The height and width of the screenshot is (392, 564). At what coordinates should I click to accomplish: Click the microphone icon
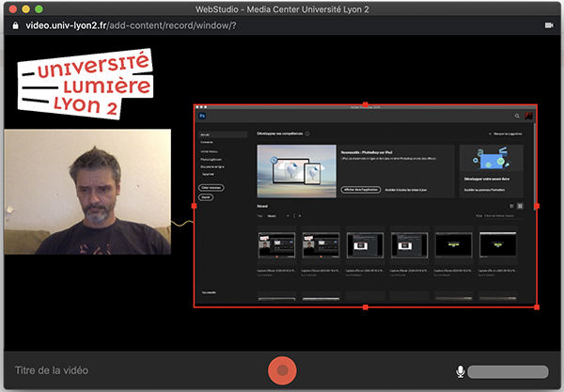point(460,371)
